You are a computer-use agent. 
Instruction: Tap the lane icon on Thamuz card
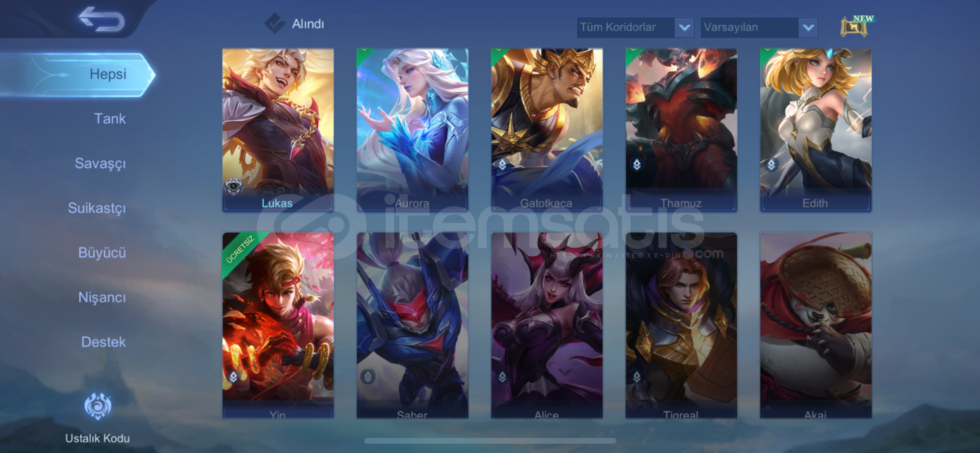[637, 164]
